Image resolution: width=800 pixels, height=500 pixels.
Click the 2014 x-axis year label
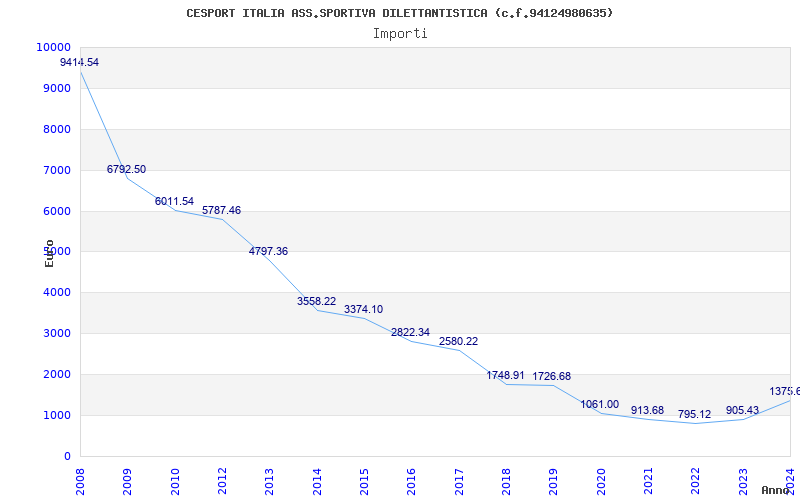[x=317, y=481]
